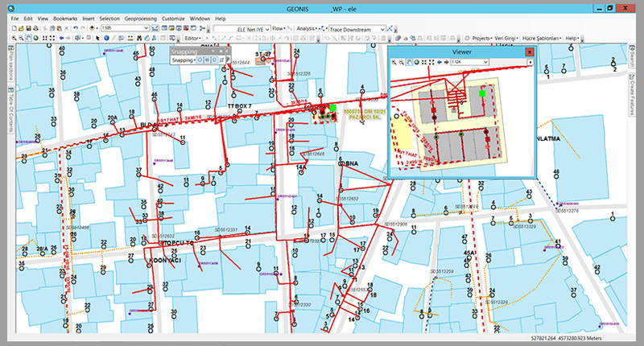This screenshot has height=346, width=644.
Task: Open the Find binoculars tool
Action: 139,38
